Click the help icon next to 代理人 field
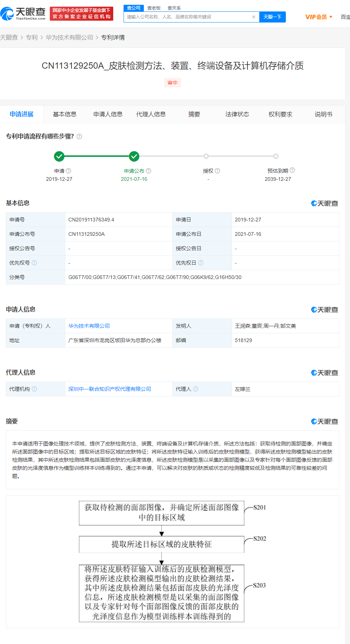The width and height of the screenshot is (350, 644). 196,389
